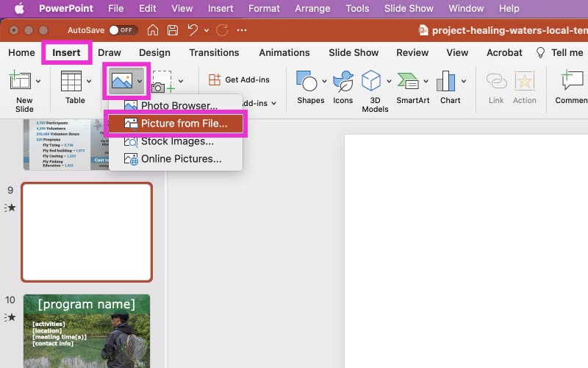The width and height of the screenshot is (588, 368).
Task: Open the Help menu
Action: (x=509, y=8)
